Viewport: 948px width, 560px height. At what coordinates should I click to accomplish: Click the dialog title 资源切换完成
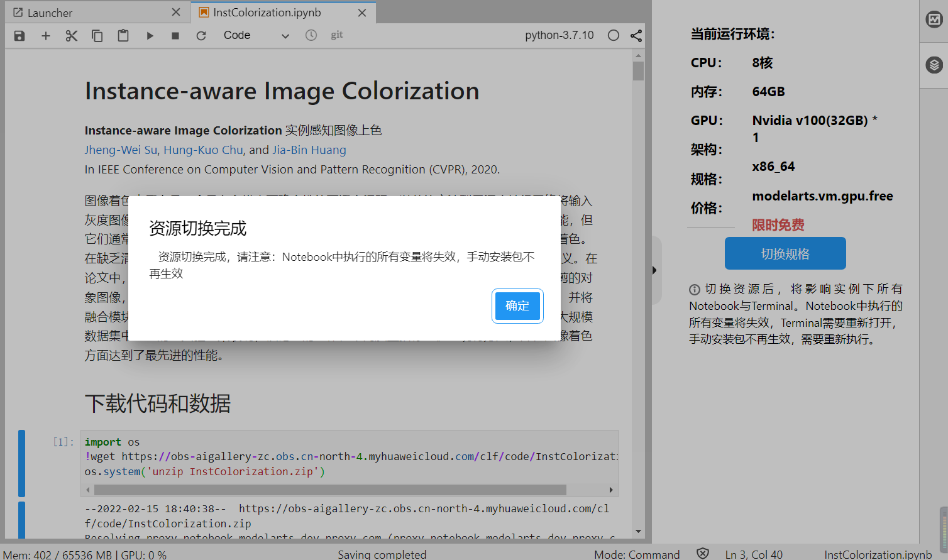pos(198,228)
